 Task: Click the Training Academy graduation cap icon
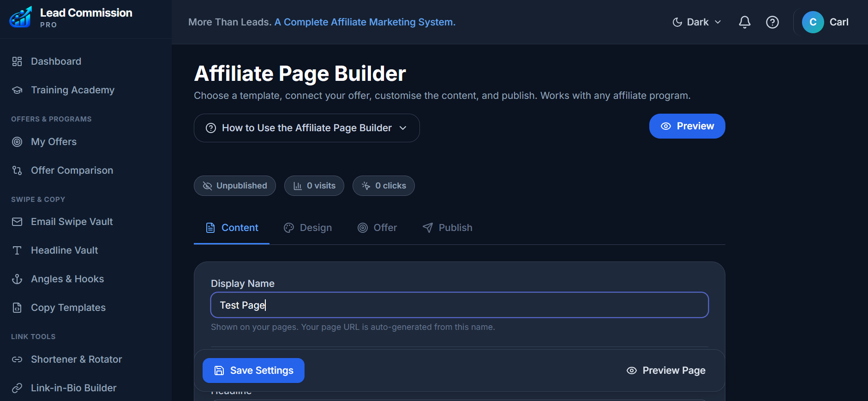coord(17,90)
